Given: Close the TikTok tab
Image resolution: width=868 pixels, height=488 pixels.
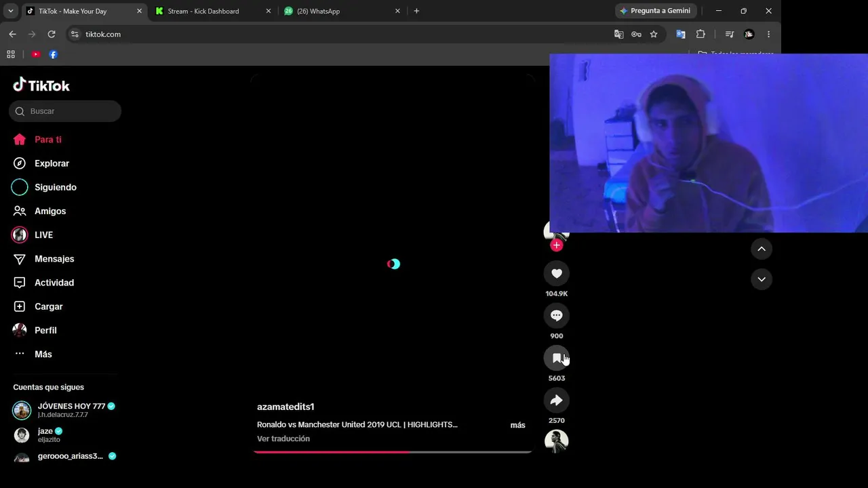Looking at the screenshot, I should pos(139,11).
